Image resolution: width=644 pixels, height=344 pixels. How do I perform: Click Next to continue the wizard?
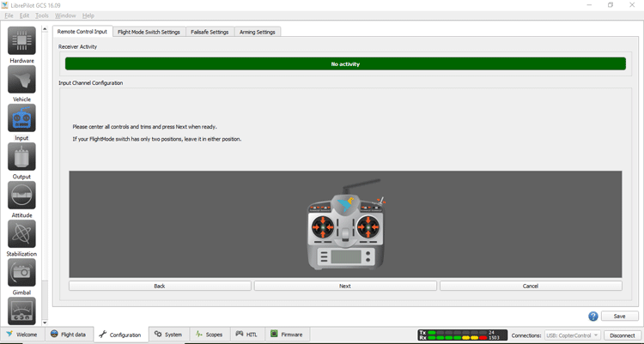pyautogui.click(x=345, y=286)
